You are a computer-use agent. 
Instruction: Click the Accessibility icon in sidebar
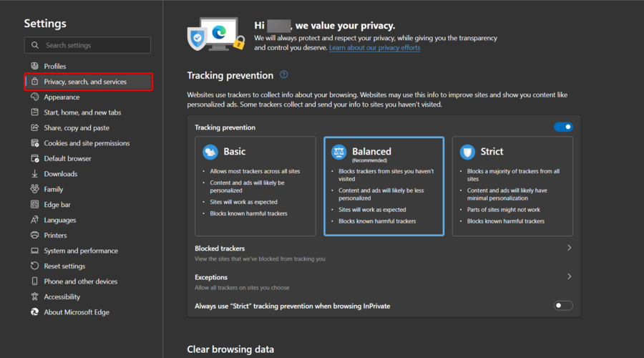pos(34,297)
